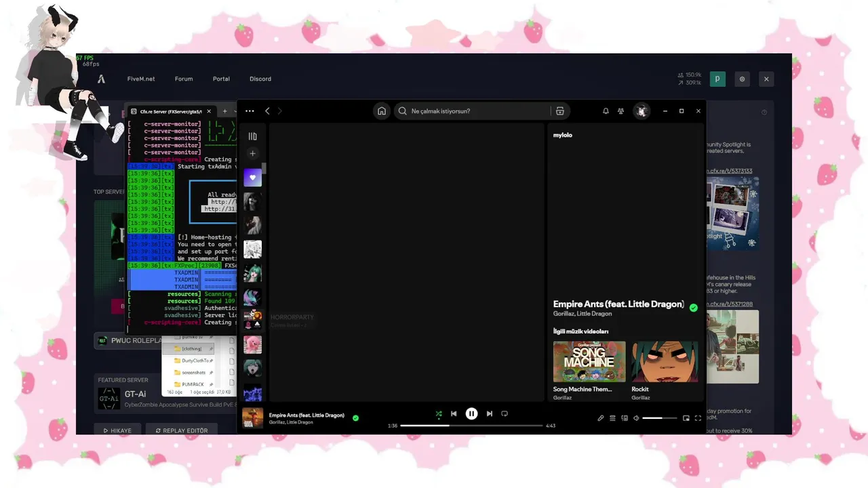Open the green 'p' profile button in FiveM
This screenshot has height=488, width=868.
pos(717,79)
